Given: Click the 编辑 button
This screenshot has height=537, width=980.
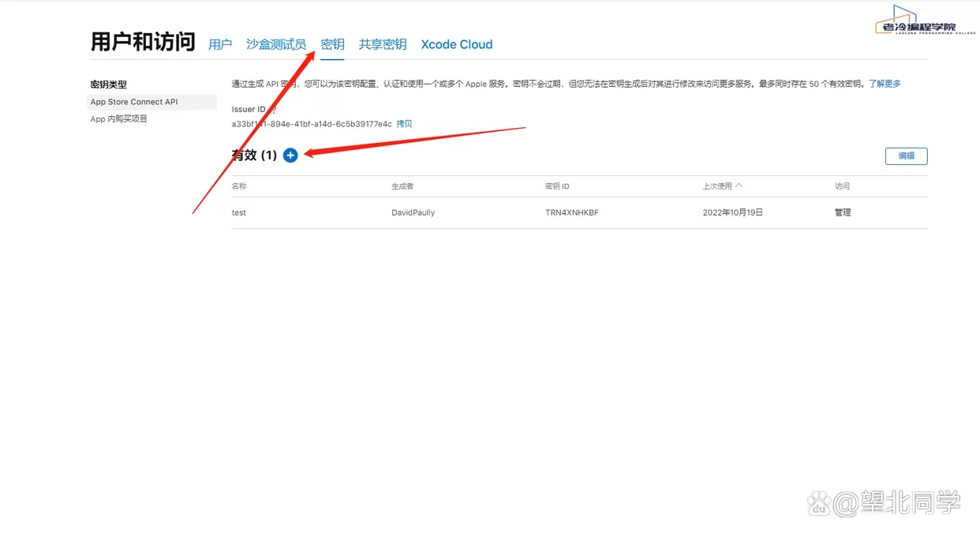Looking at the screenshot, I should [x=906, y=156].
